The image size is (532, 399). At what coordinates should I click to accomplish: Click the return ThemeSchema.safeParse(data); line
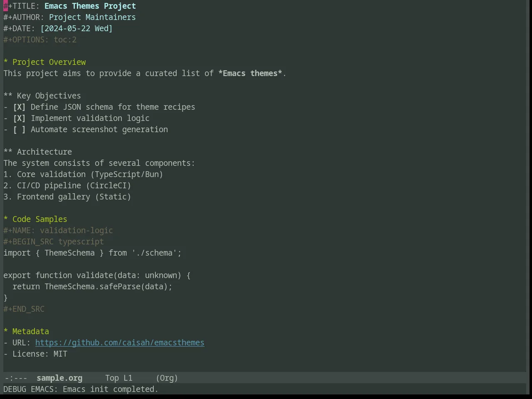pos(92,287)
